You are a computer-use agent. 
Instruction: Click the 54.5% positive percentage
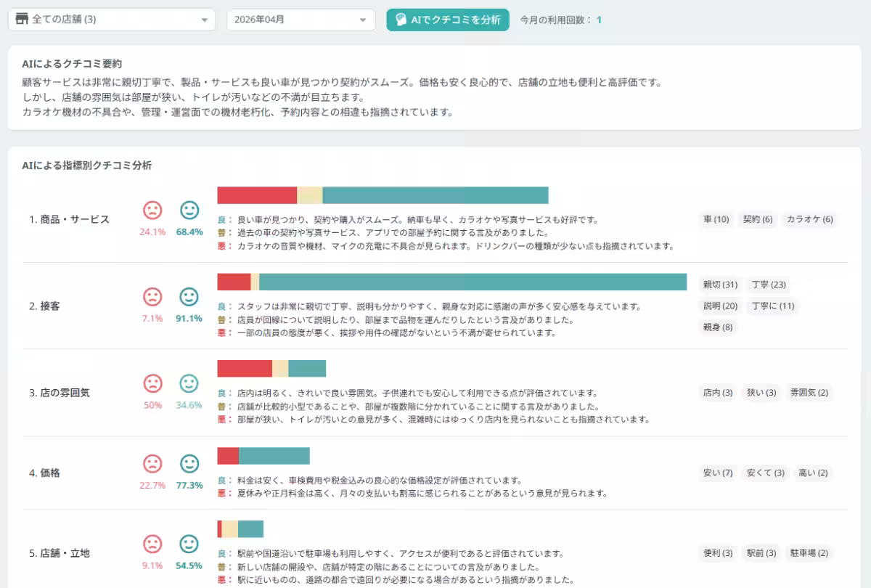tap(189, 565)
